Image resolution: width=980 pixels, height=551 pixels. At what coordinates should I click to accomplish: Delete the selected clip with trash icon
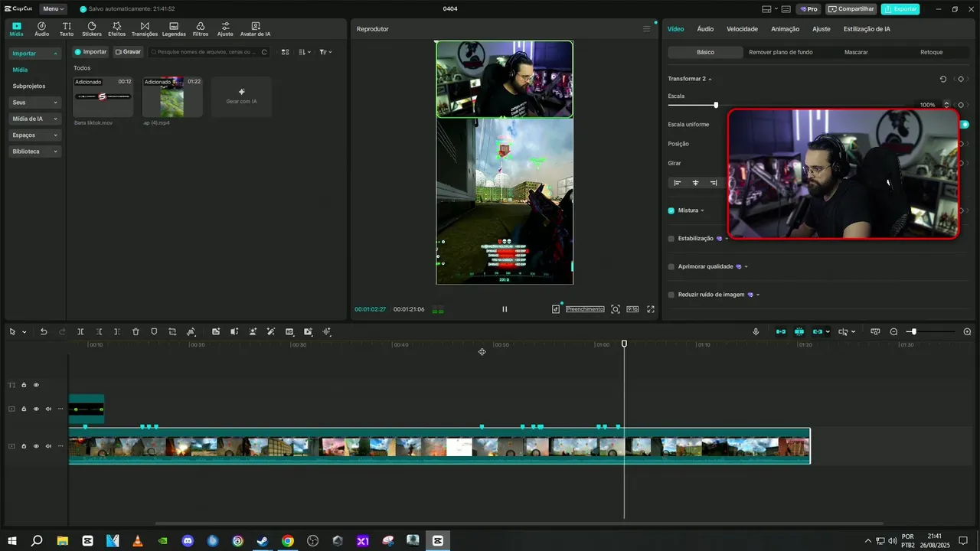pyautogui.click(x=136, y=331)
